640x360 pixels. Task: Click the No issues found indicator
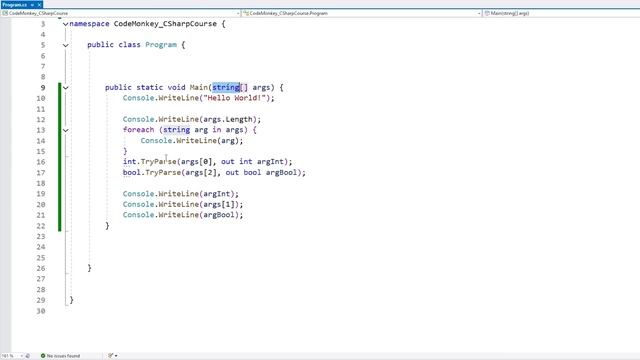tap(60, 356)
